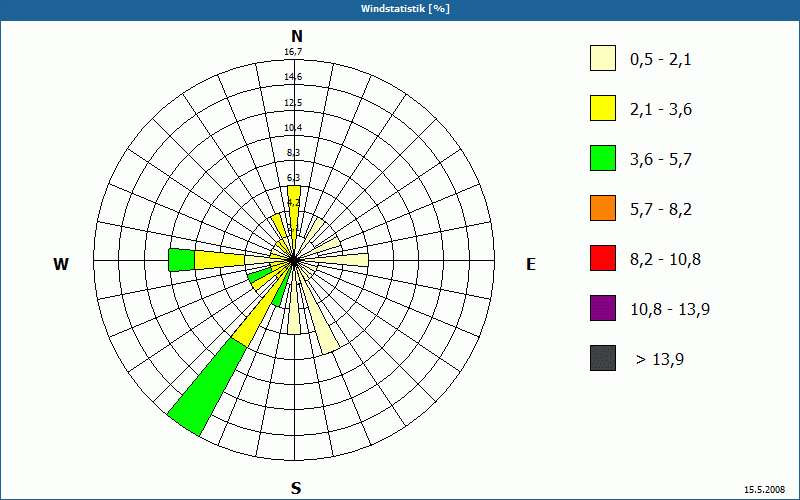Click the legend text '3,6 - 5,7'
This screenshot has height=500, width=800.
[x=661, y=160]
